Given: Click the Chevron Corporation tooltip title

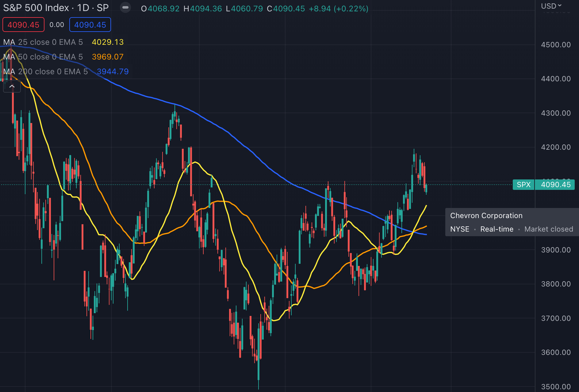Looking at the screenshot, I should point(486,216).
